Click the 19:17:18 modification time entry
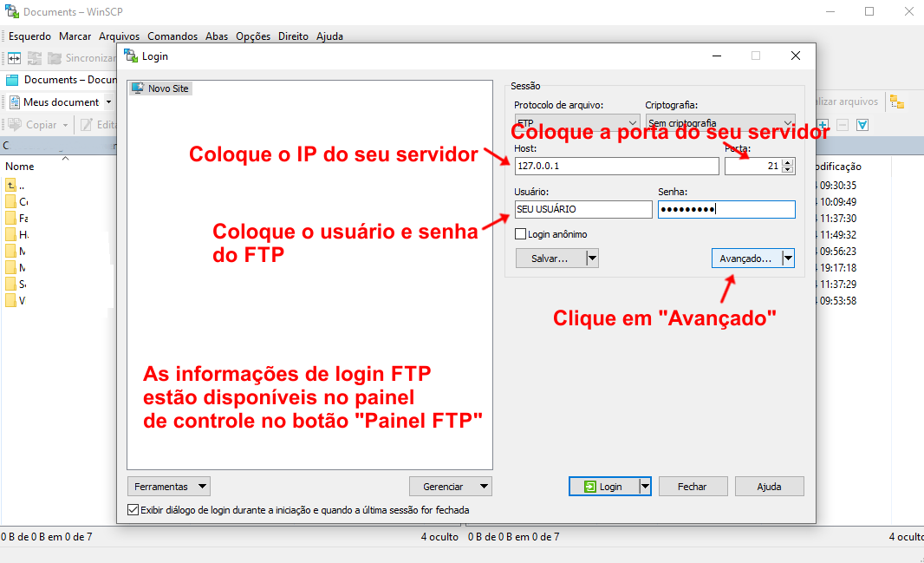 click(837, 268)
